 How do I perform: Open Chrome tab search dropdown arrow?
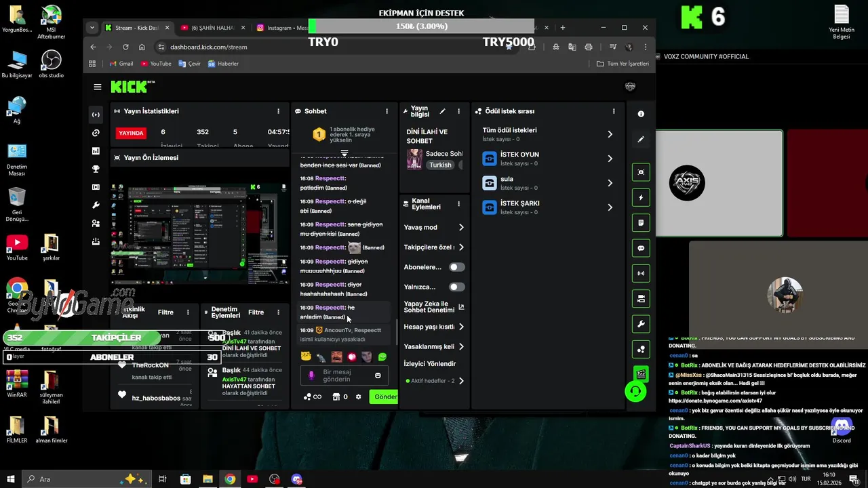click(92, 28)
